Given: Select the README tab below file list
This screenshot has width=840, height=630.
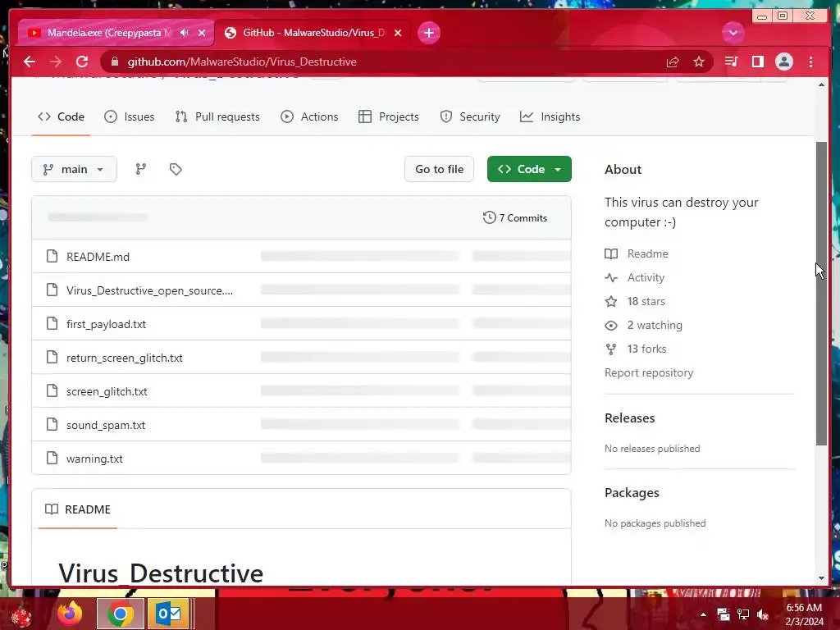Looking at the screenshot, I should click(x=78, y=509).
